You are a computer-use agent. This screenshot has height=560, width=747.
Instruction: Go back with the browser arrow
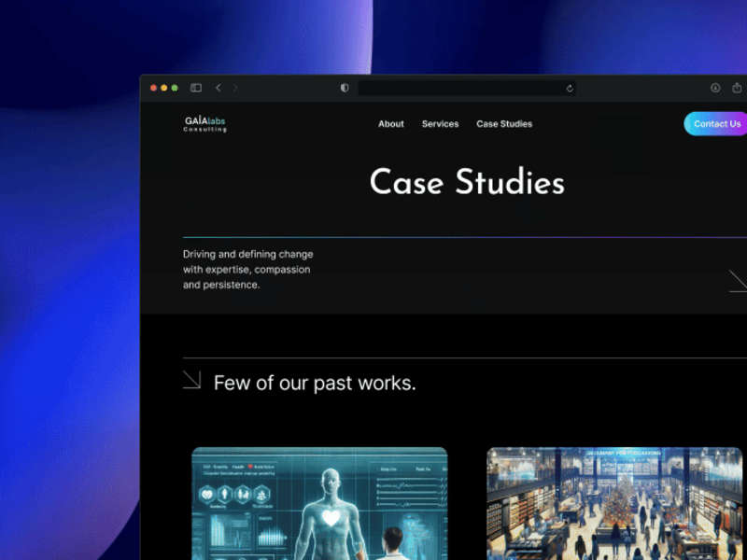pos(218,88)
